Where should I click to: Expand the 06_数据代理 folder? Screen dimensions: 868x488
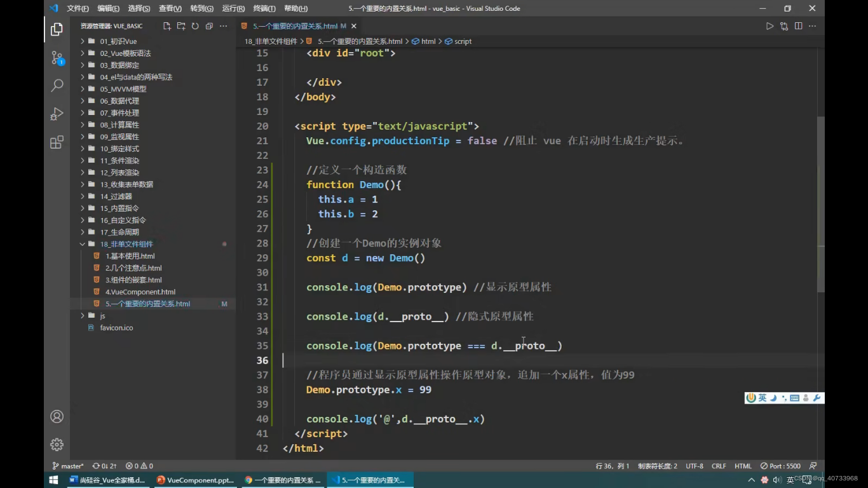[153, 101]
